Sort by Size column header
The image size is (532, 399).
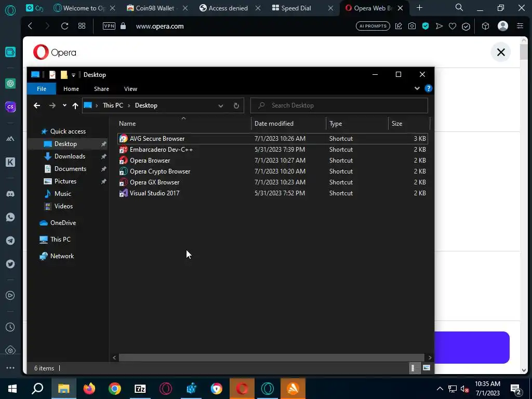coord(408,124)
